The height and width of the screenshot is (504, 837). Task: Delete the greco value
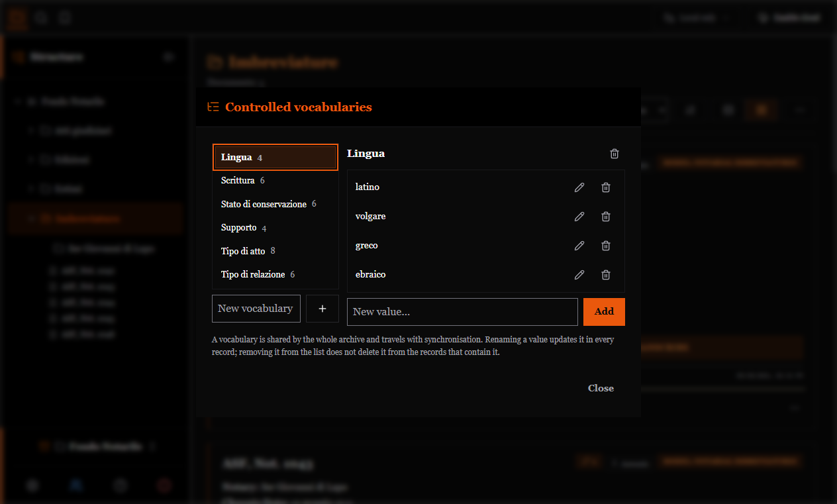[x=606, y=246]
